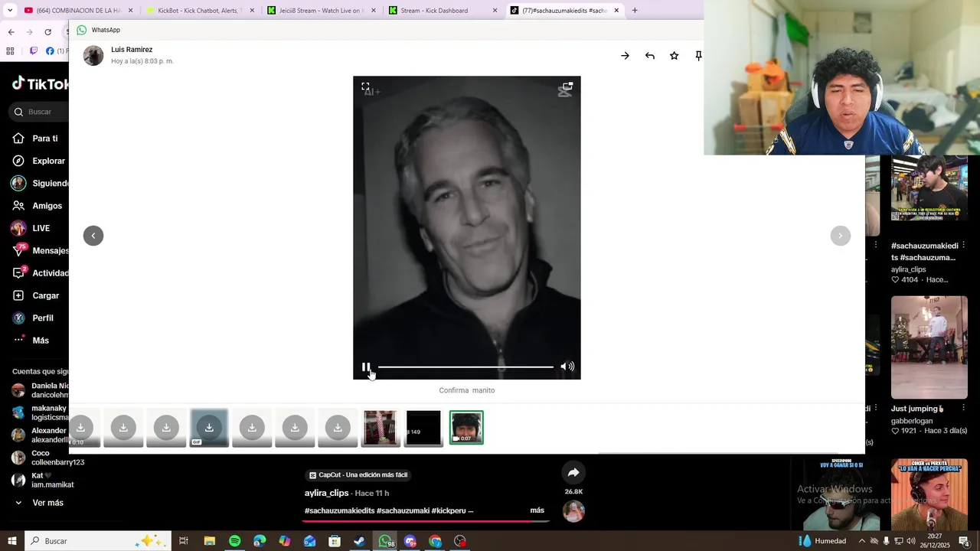Screen dimensions: 980x551
Task: Open the Windows Start menu
Action: coord(11,541)
